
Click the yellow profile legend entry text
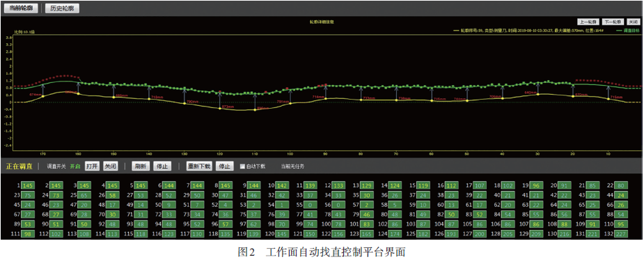(531, 31)
